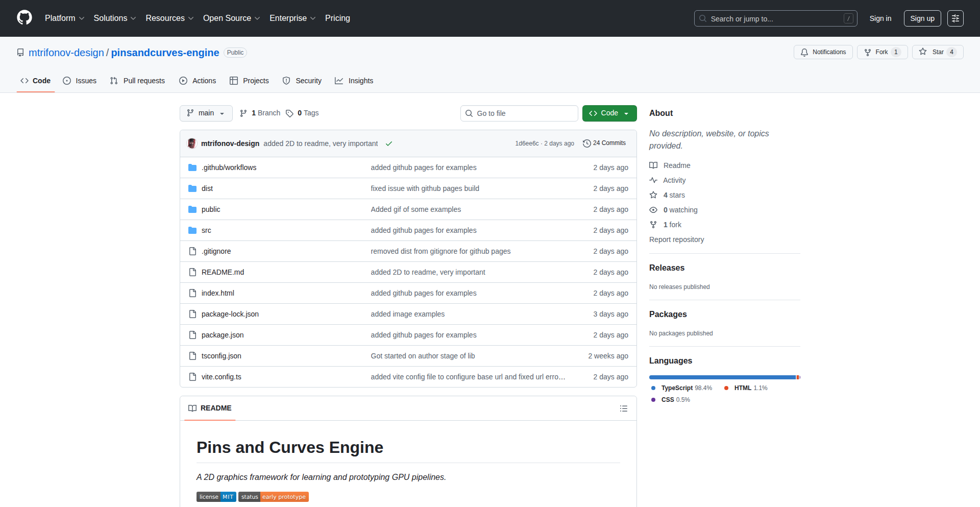The width and height of the screenshot is (980, 507).
Task: Click the Tags label icon
Action: tap(289, 113)
